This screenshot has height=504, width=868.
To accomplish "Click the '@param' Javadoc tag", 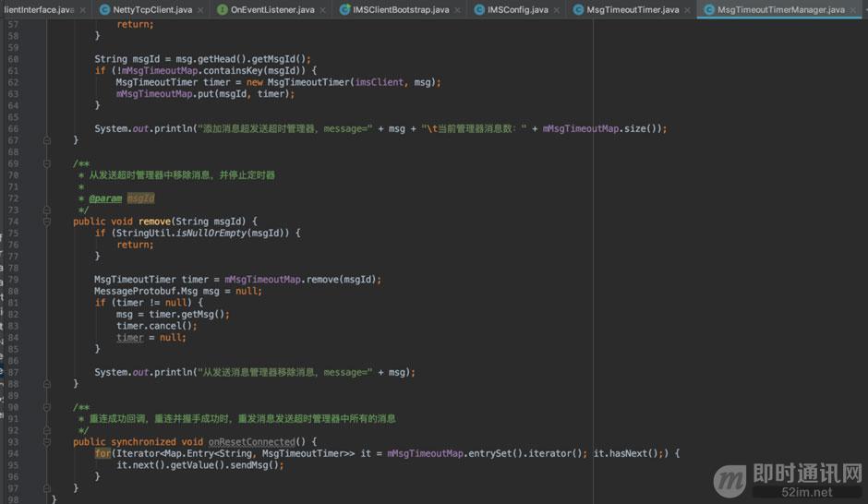I will (x=105, y=198).
